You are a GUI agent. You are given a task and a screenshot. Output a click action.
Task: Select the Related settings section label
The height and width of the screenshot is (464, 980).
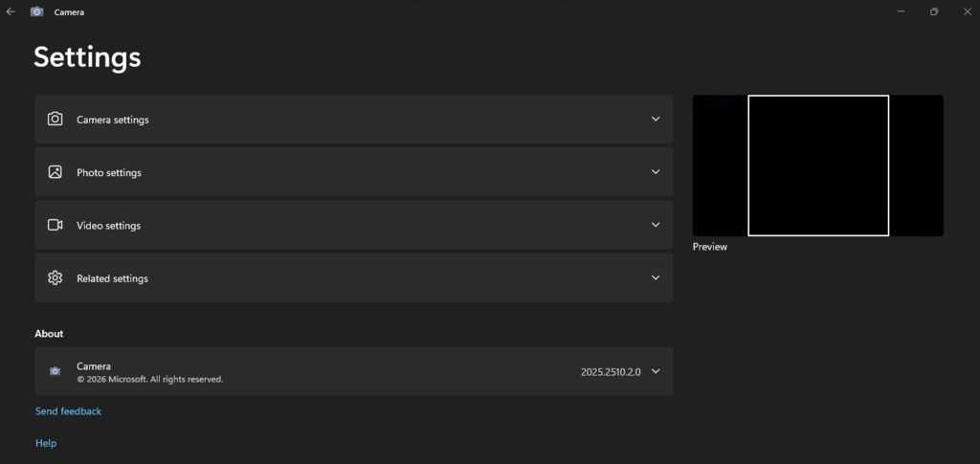[x=113, y=279]
